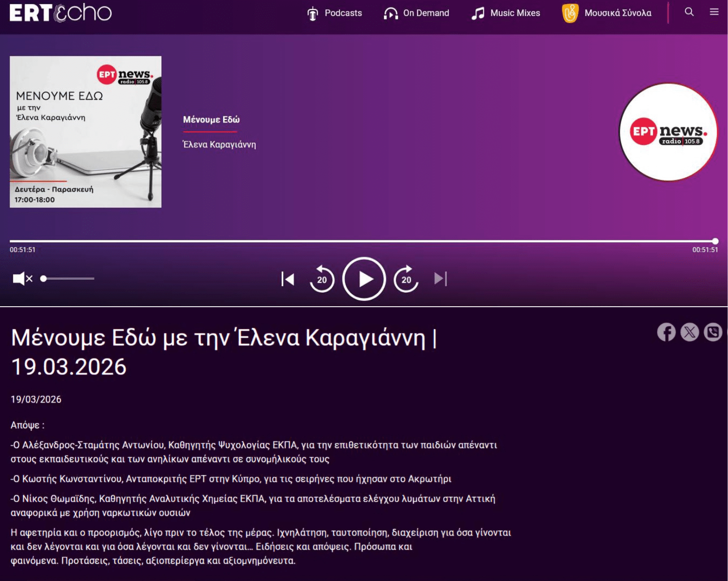This screenshot has height=581, width=728.
Task: Click the Αλέξανδρος-Σταμάτης Αντωνίου description line
Action: [x=254, y=452]
